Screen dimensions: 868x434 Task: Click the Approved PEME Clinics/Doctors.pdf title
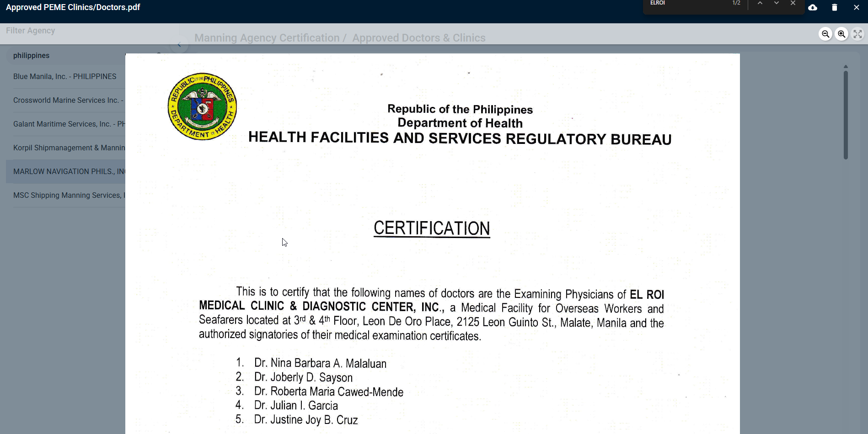(73, 7)
